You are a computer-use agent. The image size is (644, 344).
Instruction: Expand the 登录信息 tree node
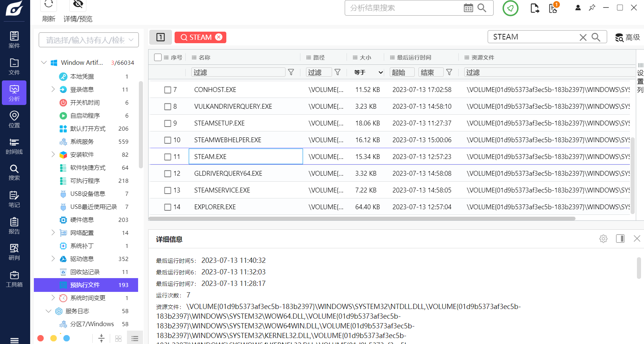[53, 89]
